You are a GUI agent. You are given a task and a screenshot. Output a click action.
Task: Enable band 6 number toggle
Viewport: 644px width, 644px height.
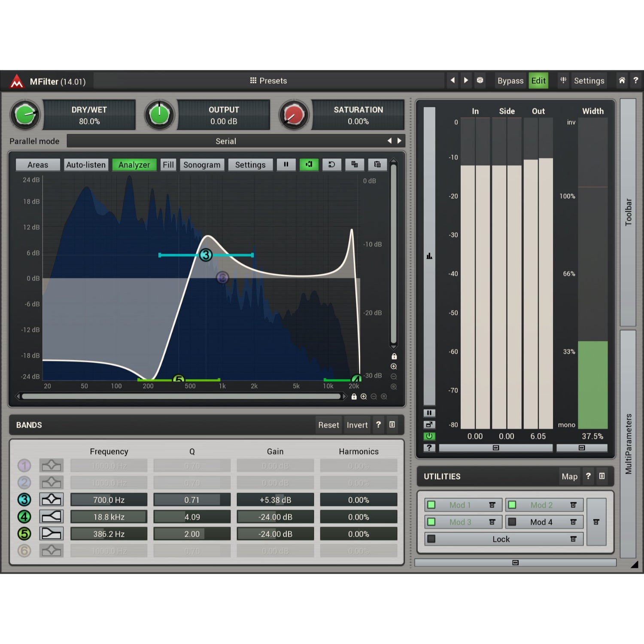click(24, 550)
